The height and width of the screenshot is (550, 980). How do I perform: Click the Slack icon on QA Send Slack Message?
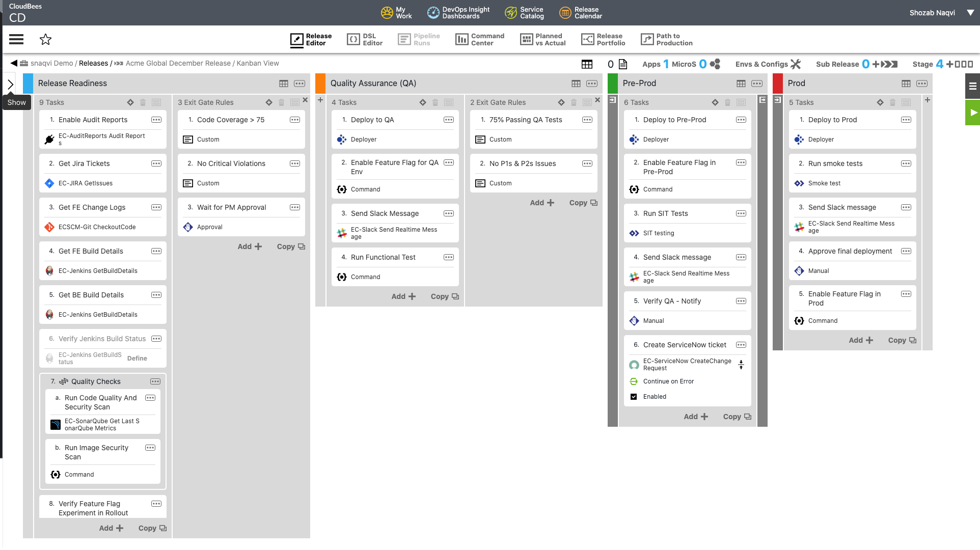point(342,233)
